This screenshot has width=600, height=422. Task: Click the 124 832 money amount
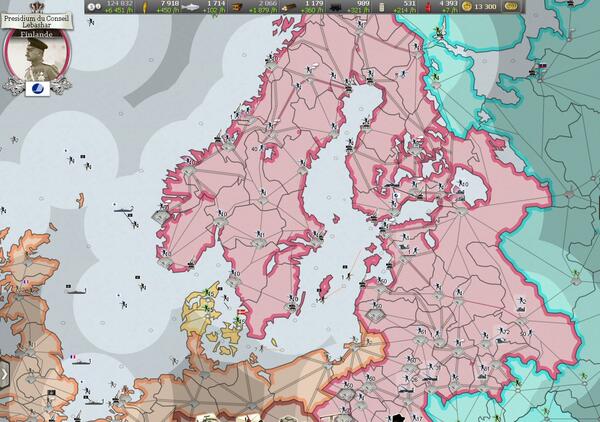pos(120,3)
